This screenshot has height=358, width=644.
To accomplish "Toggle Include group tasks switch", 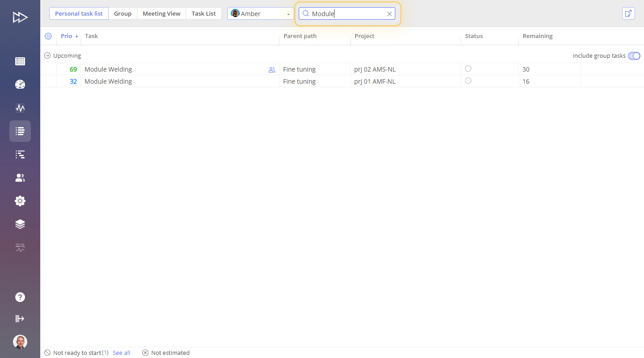I will (634, 56).
